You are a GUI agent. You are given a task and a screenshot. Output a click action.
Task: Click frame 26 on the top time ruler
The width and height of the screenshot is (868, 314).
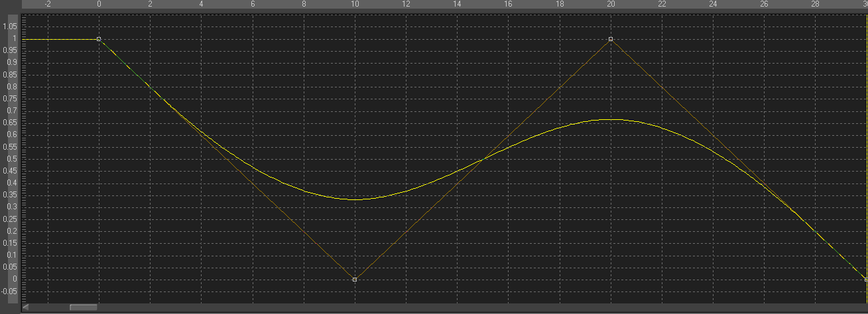point(764,4)
